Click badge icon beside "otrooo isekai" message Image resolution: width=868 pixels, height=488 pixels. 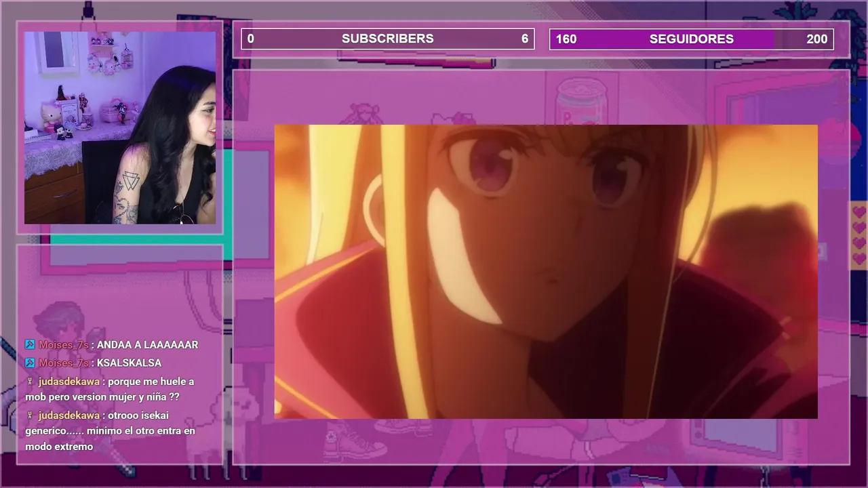pos(30,415)
